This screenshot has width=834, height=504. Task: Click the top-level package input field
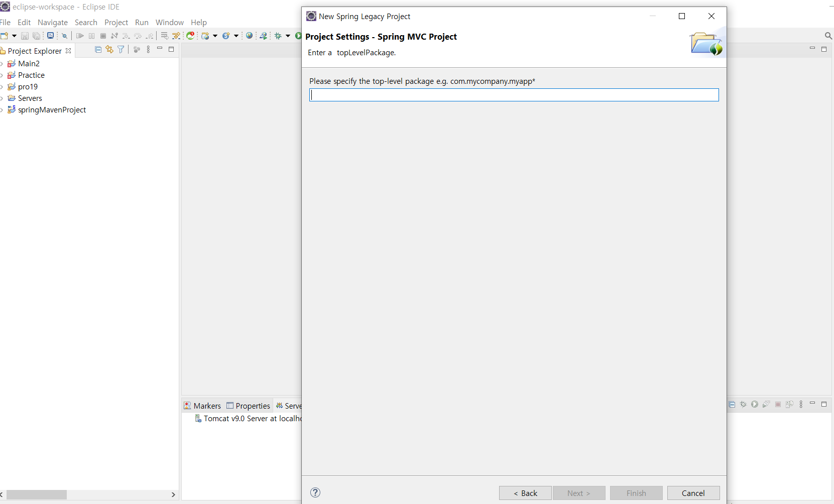click(514, 95)
